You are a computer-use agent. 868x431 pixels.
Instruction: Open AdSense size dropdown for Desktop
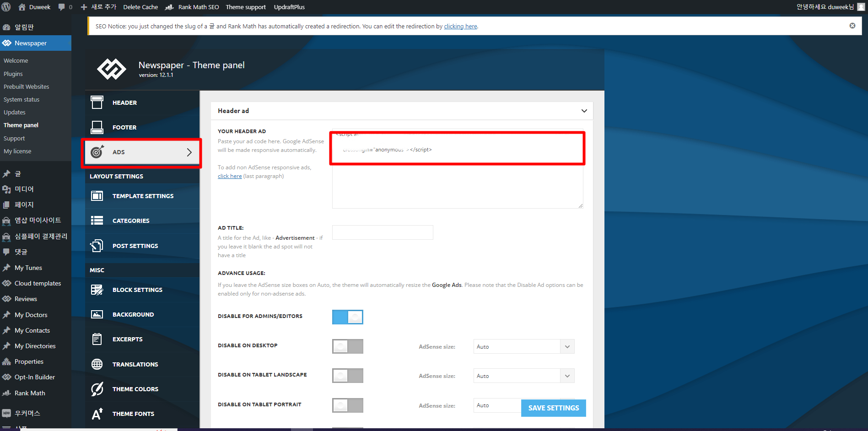524,346
